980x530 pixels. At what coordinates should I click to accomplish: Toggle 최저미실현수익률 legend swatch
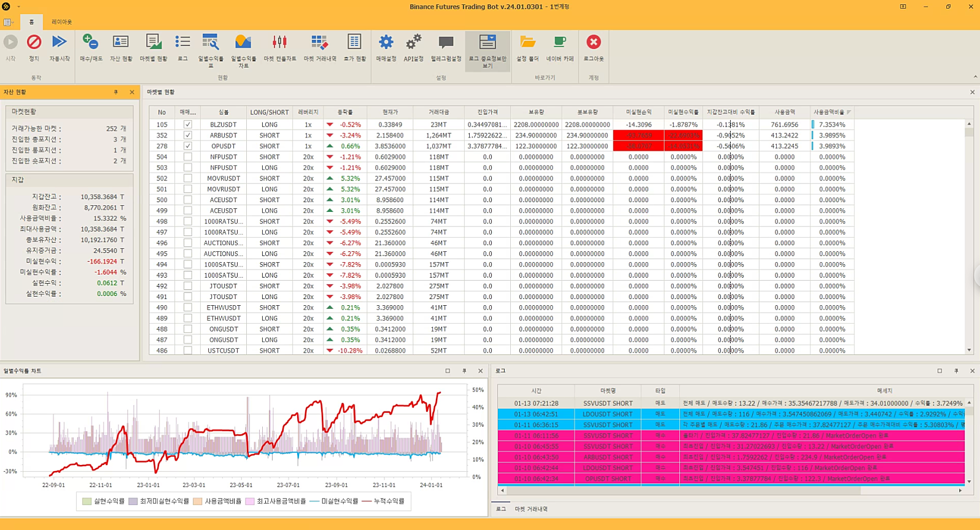tap(133, 501)
